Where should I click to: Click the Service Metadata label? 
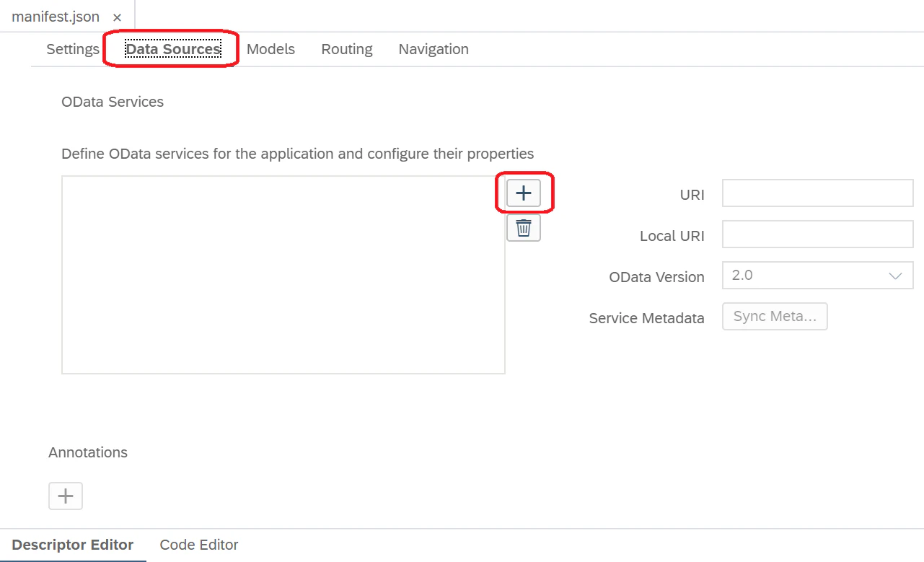click(x=646, y=318)
